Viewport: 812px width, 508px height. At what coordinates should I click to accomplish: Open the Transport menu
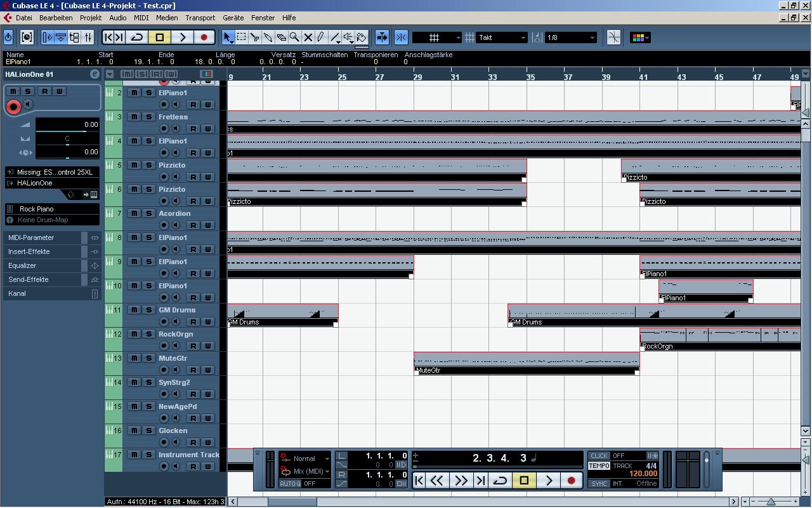point(200,18)
